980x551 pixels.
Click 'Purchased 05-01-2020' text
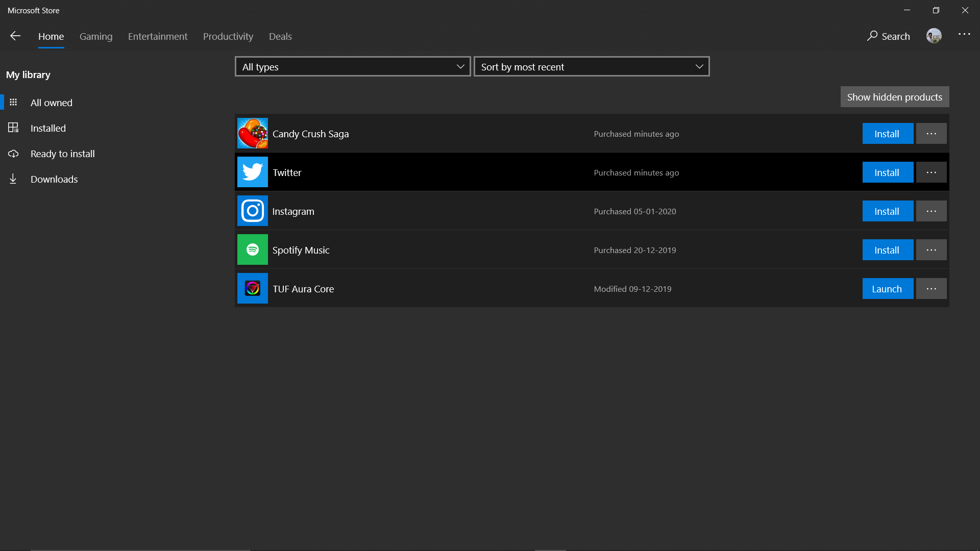635,211
